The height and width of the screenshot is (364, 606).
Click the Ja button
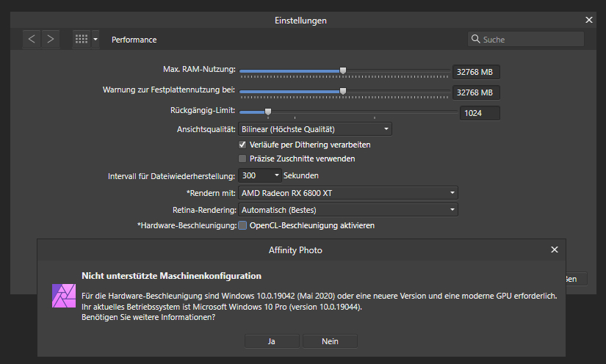272,341
